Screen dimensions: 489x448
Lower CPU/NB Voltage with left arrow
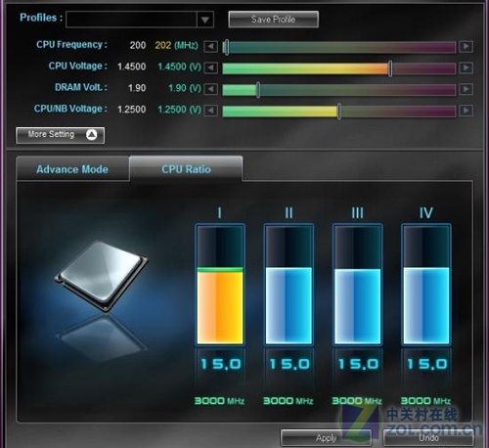[x=210, y=111]
